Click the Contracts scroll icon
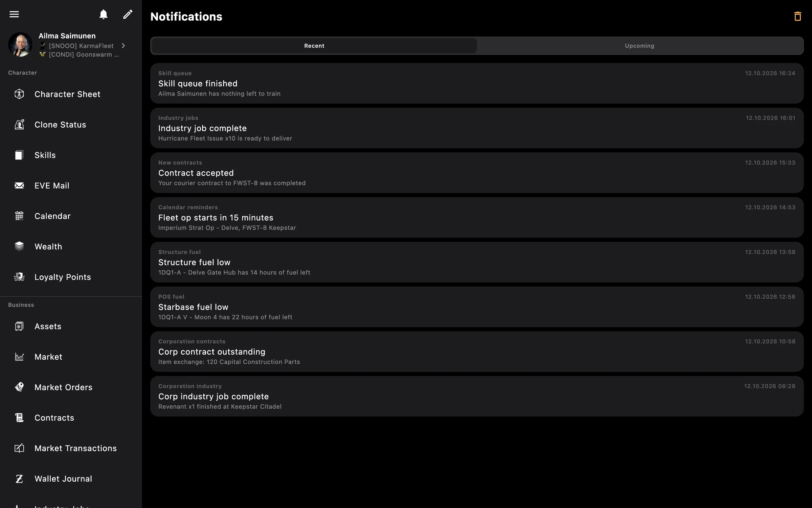Viewport: 812px width, 508px height. [19, 418]
